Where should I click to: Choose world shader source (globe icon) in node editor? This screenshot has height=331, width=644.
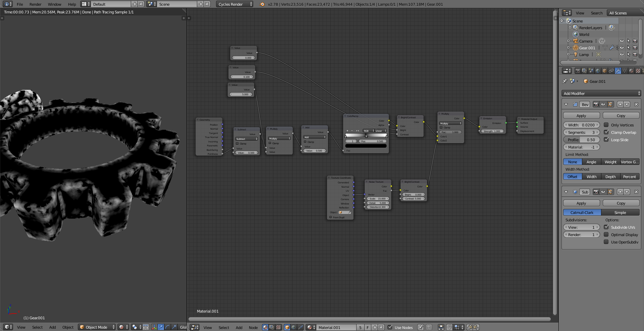(x=293, y=327)
